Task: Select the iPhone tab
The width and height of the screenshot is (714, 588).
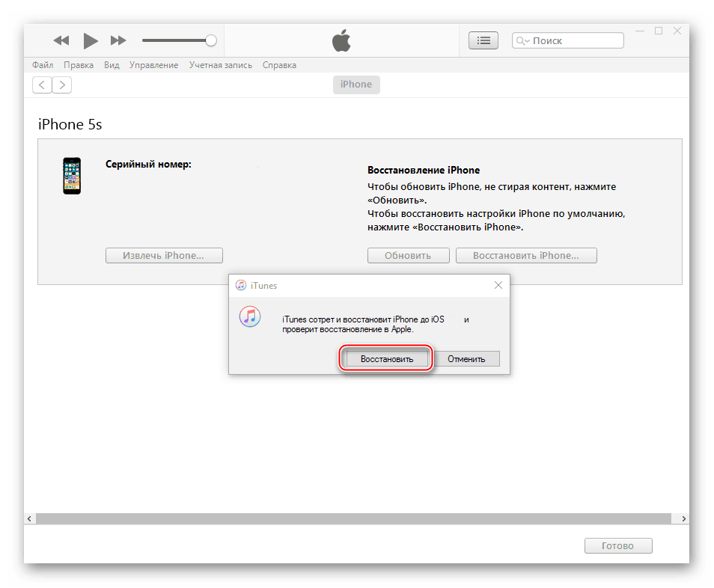Action: [x=356, y=85]
